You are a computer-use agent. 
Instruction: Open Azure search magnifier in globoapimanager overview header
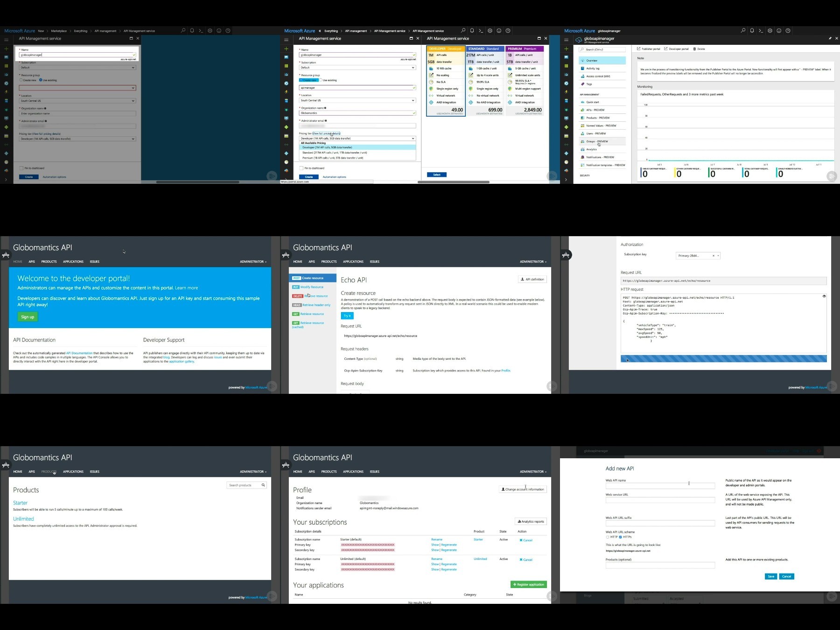point(743,31)
